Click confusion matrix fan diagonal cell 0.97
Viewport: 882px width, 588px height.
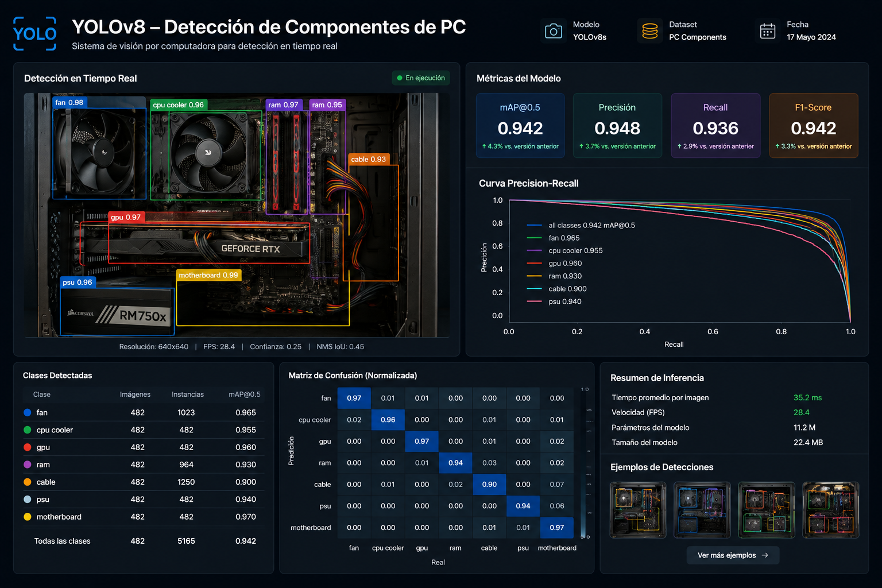[x=354, y=398]
